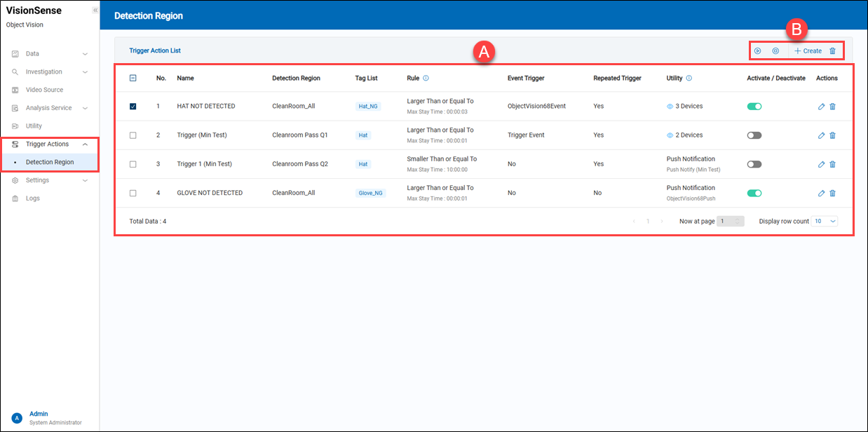
Task: Edit the Trigger 1 (Min Test) row
Action: pyautogui.click(x=822, y=164)
